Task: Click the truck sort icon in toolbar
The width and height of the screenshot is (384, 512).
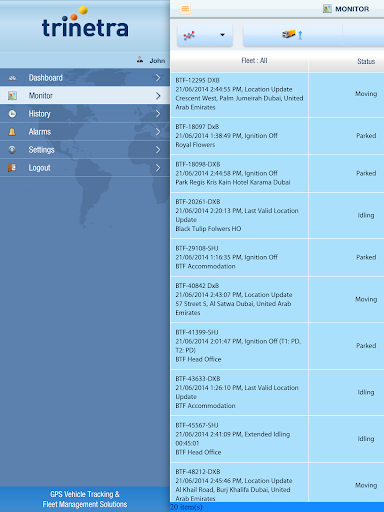Action: click(293, 35)
